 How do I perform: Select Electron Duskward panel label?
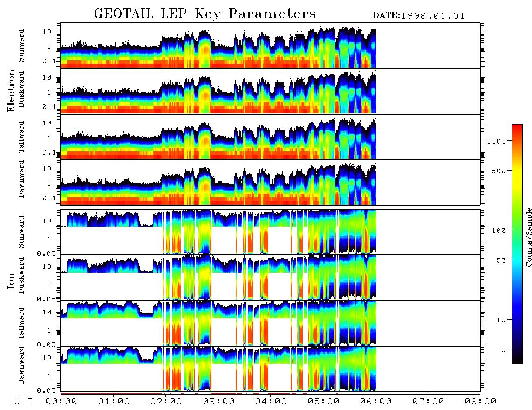click(x=21, y=89)
